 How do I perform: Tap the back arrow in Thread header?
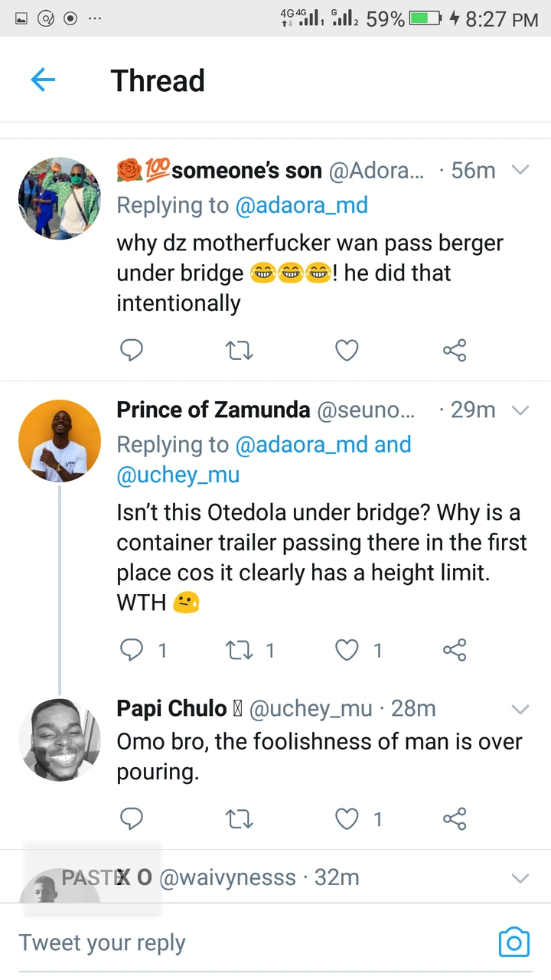coord(43,80)
